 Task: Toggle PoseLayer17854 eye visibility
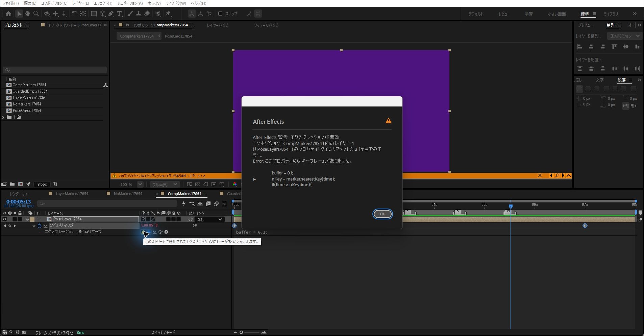(x=5, y=219)
